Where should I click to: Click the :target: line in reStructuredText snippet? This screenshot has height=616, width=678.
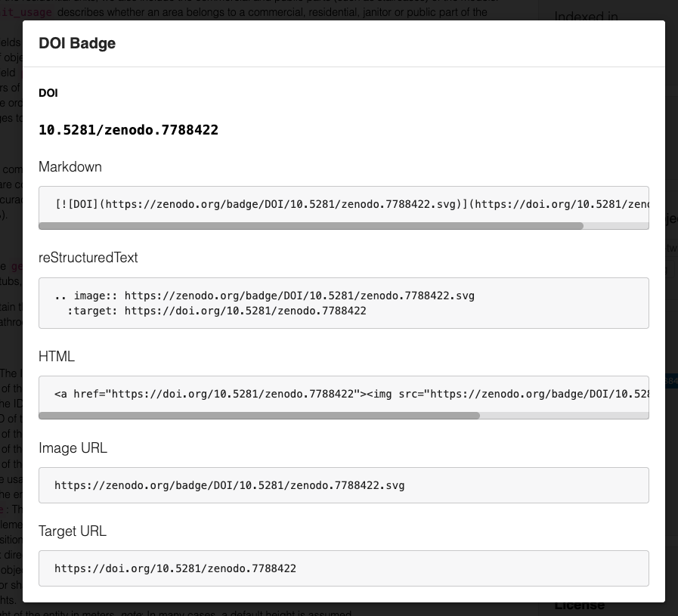[x=217, y=311]
